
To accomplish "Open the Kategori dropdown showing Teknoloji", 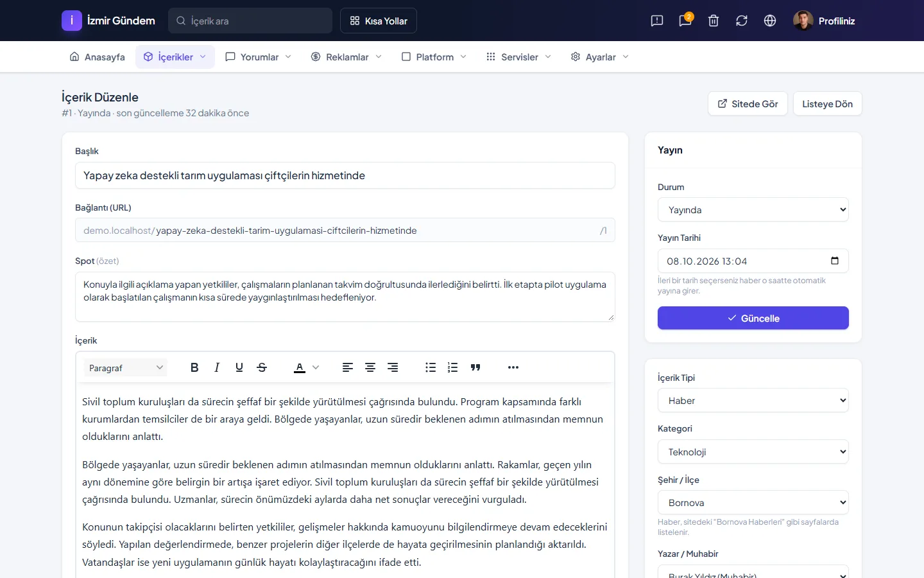I will 753,452.
